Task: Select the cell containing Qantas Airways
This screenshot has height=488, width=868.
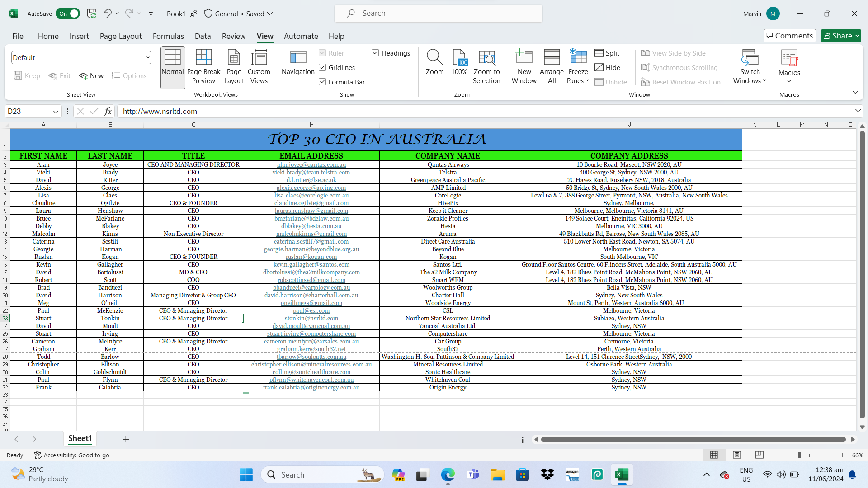Action: 448,165
